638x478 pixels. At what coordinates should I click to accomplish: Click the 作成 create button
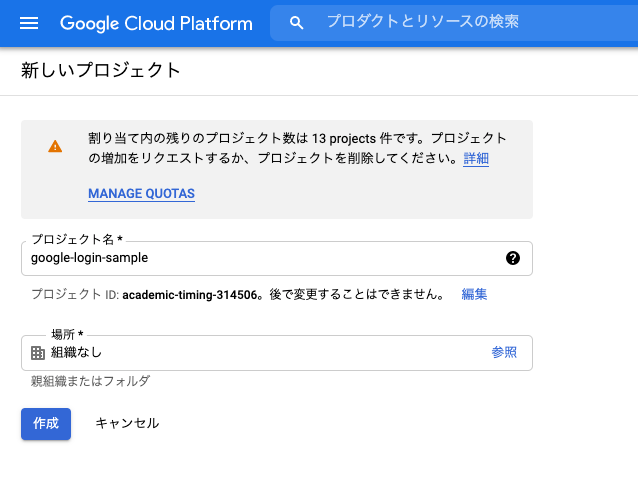click(x=46, y=424)
